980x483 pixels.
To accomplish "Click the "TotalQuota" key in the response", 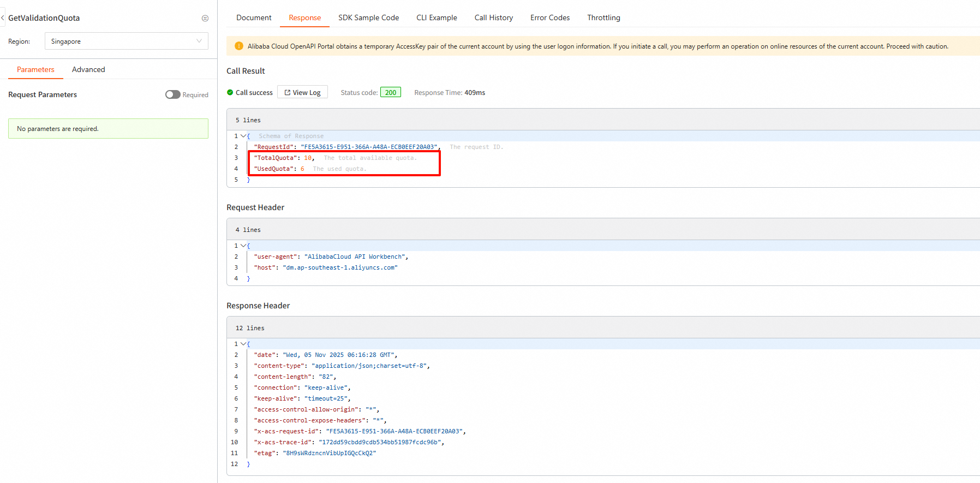I will (x=276, y=158).
